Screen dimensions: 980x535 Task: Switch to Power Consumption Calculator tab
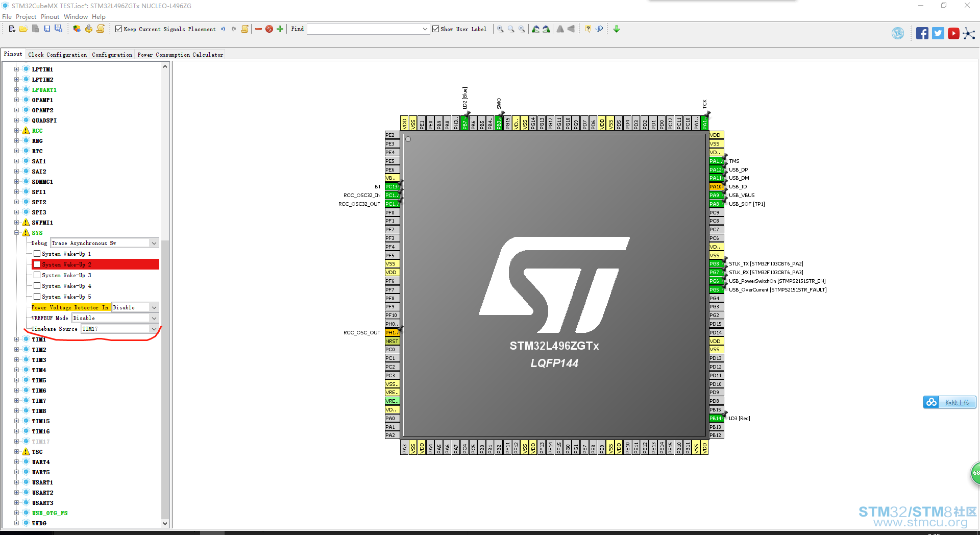coord(180,55)
